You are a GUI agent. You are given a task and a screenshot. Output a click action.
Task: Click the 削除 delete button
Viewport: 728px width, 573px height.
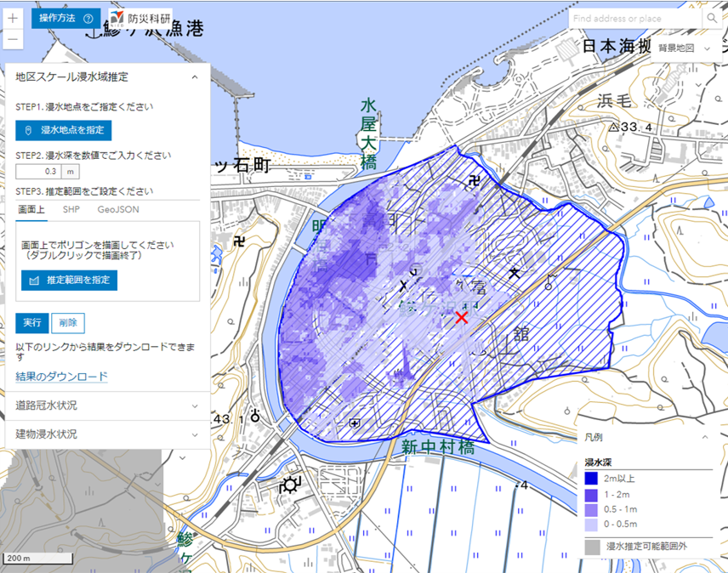pos(68,323)
